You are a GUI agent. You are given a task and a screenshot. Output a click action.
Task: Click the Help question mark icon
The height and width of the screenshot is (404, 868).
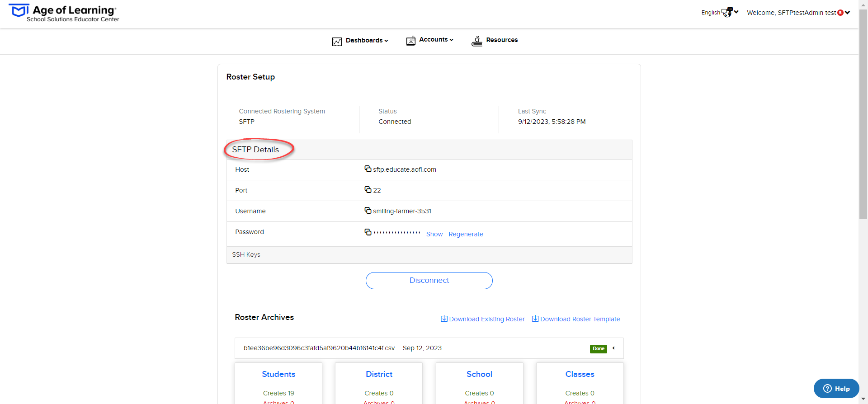(x=827, y=389)
